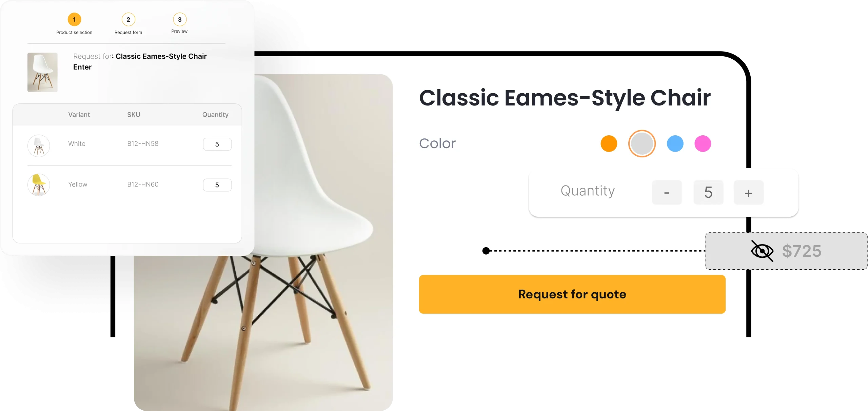
Task: Click the White variant quantity field
Action: pyautogui.click(x=217, y=144)
